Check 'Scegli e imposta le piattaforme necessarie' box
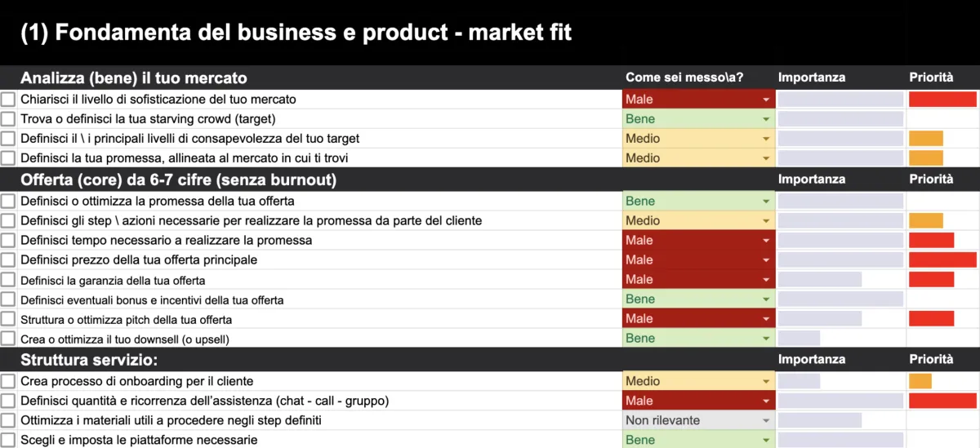The height and width of the screenshot is (448, 980). (x=8, y=440)
